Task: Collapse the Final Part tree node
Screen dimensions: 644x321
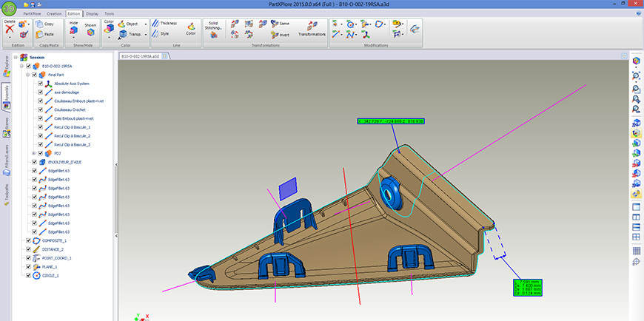Action: [x=28, y=75]
